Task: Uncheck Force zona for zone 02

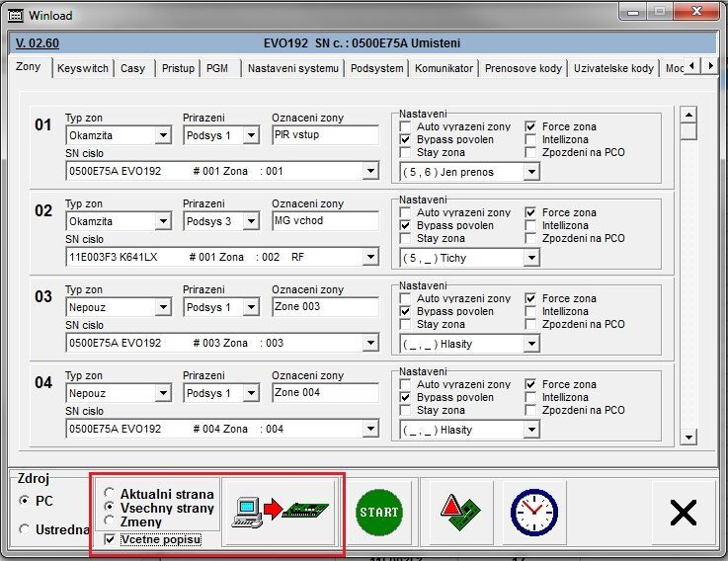Action: 530,213
